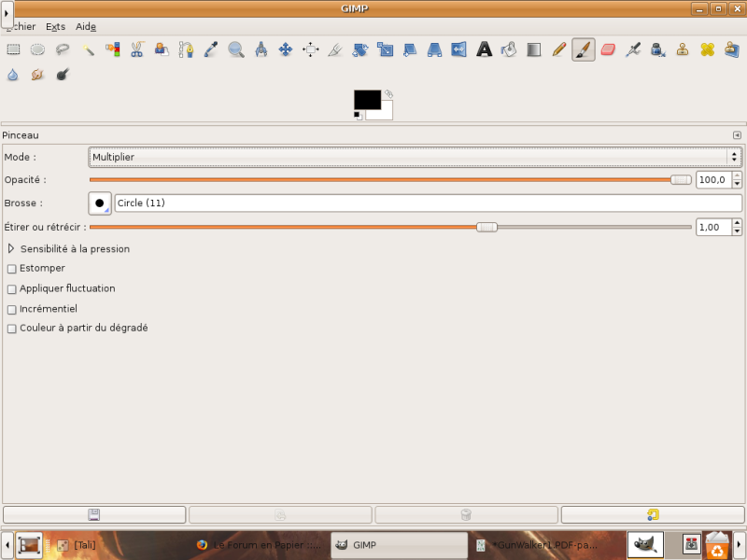Viewport: 747px width, 560px height.
Task: Click the brush name field Circle (11)
Action: (x=429, y=203)
